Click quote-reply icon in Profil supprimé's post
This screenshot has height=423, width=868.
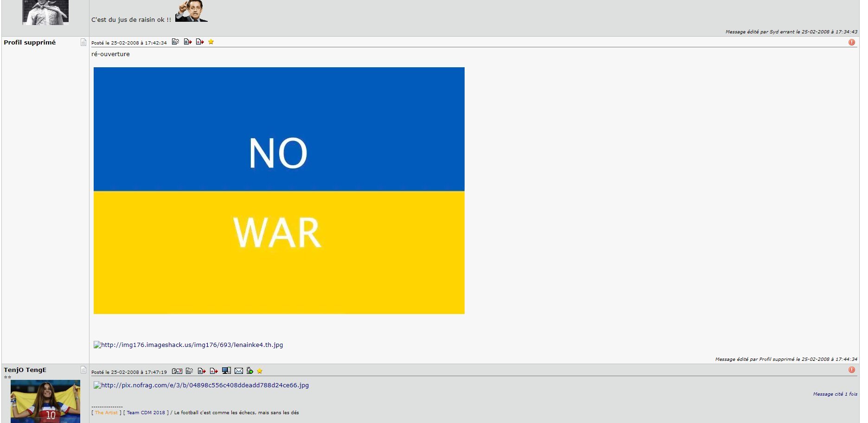coord(188,42)
